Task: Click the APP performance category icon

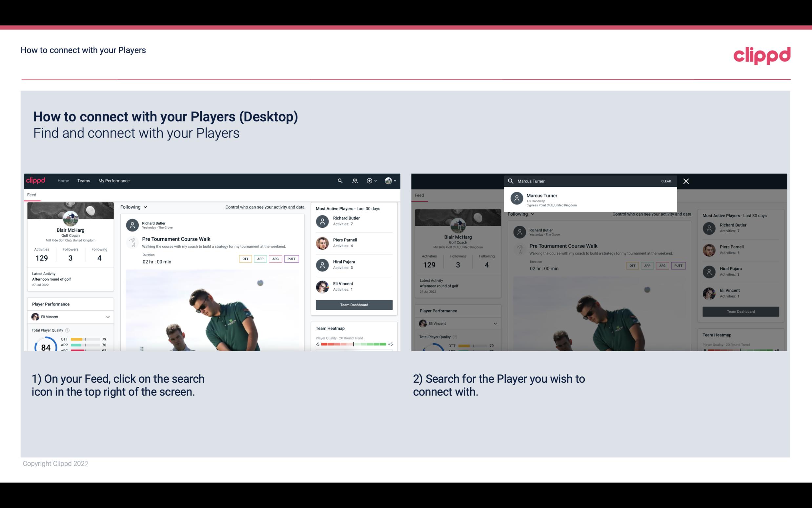Action: [259, 259]
